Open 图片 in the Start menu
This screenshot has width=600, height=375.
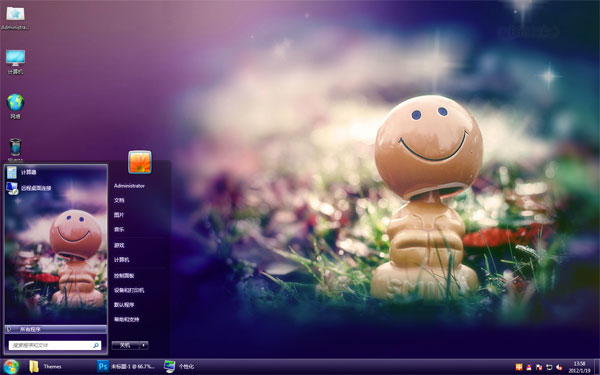119,215
